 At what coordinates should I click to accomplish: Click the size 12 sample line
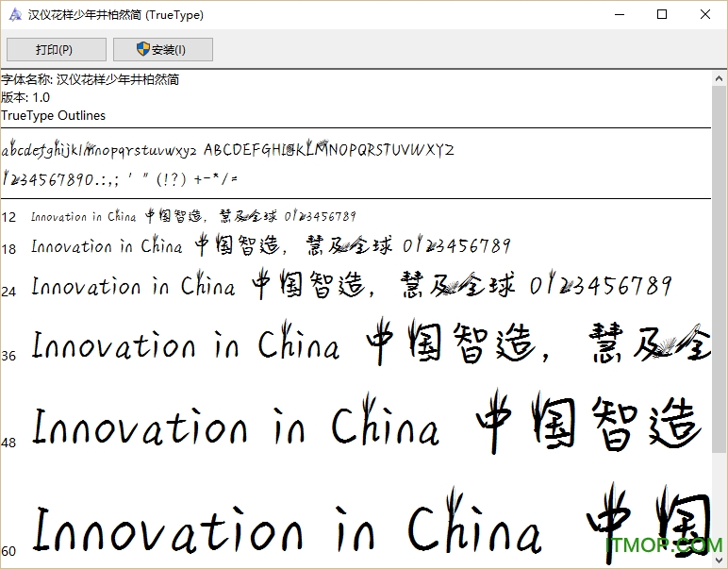[x=193, y=216]
